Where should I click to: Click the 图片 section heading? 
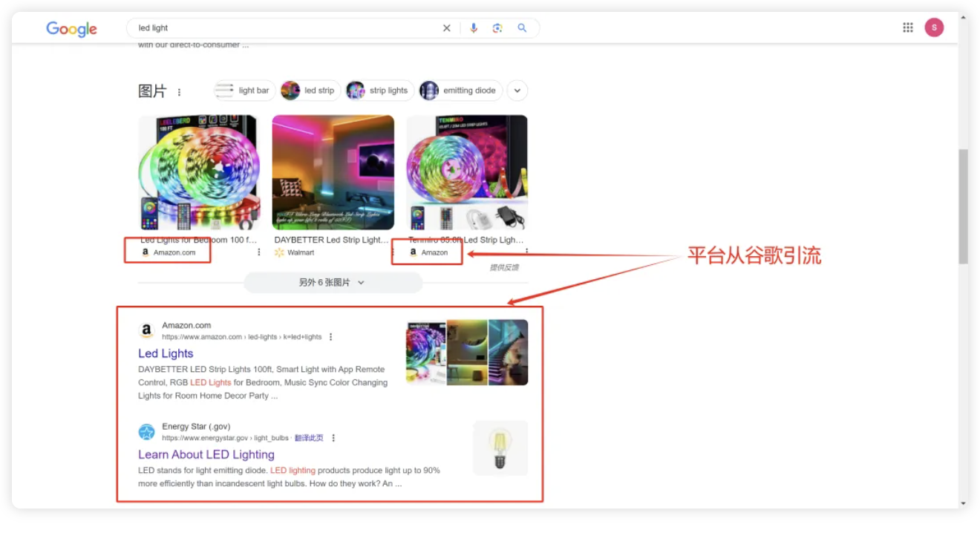point(152,91)
